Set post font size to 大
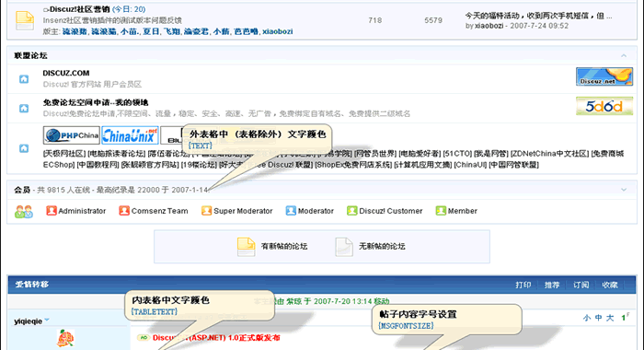This screenshot has height=350, width=644. (x=610, y=318)
